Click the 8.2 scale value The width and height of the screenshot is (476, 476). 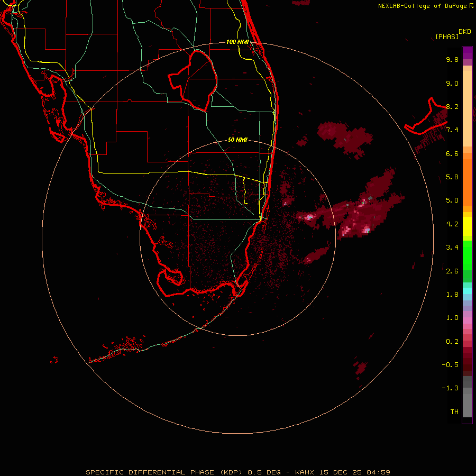(x=452, y=106)
